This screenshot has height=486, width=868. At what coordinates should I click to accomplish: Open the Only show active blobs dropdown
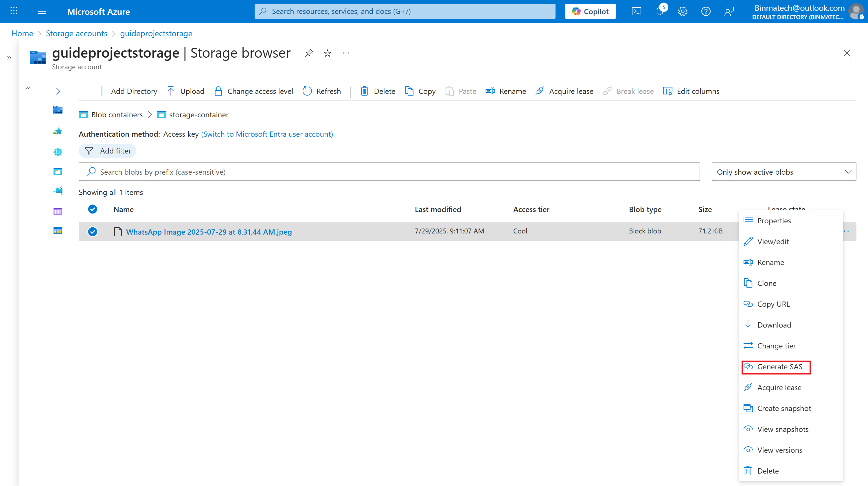[784, 172]
